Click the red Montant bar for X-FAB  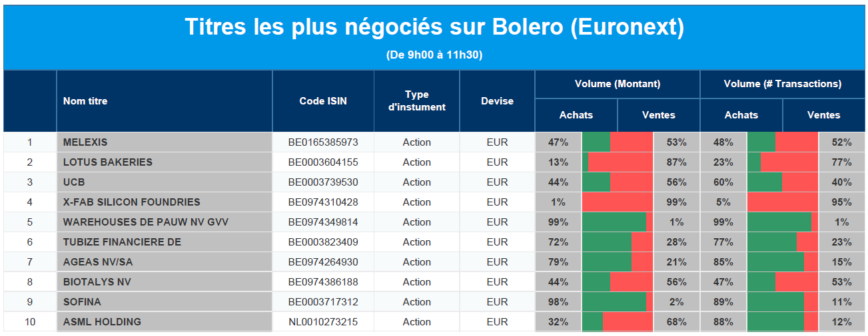click(618, 202)
